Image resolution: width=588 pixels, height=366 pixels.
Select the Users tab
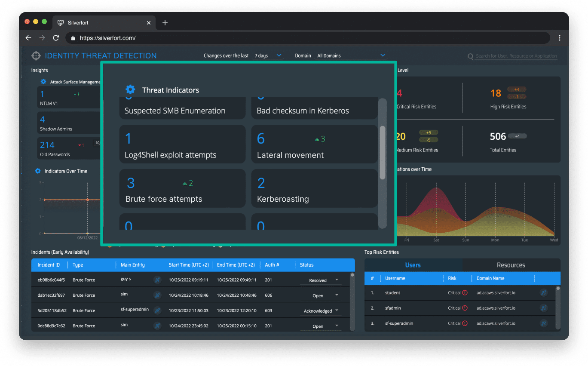pyautogui.click(x=413, y=265)
